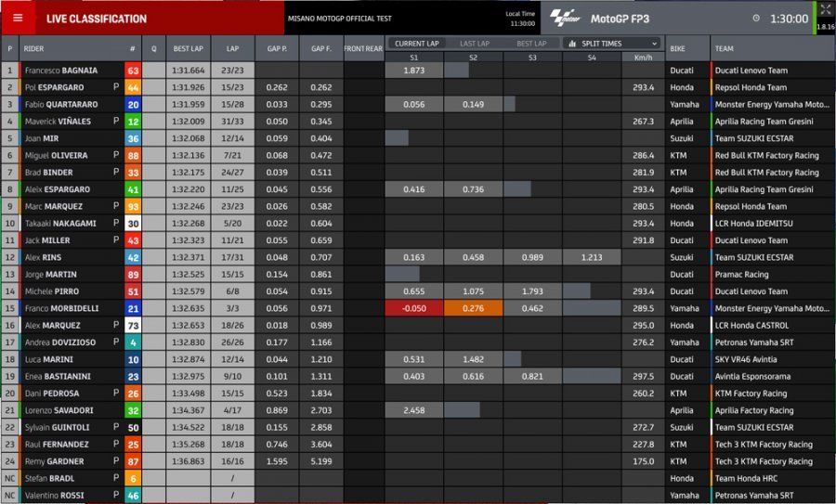Switch to CURRENT LAP tab

point(417,44)
